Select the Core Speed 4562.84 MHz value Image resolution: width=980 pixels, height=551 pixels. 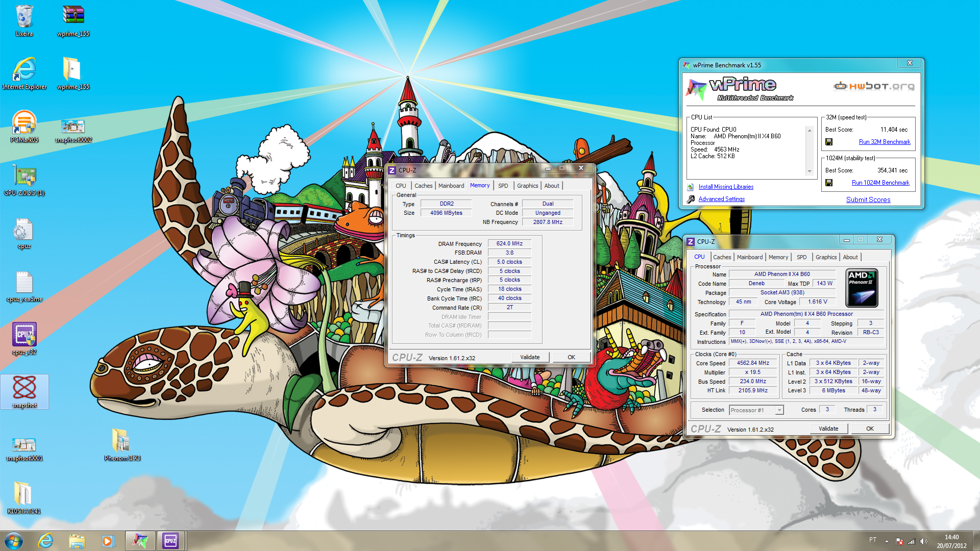pos(753,363)
